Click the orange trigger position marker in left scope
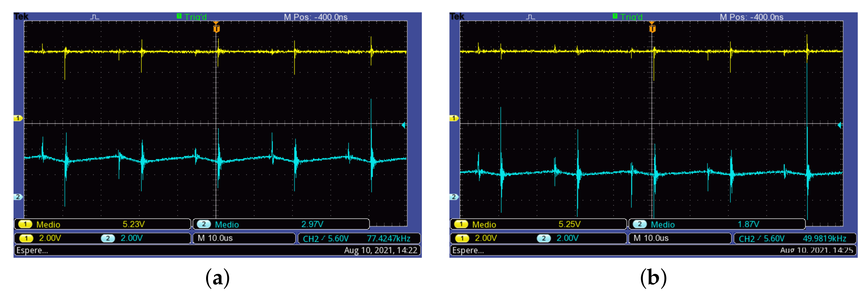 tap(216, 28)
